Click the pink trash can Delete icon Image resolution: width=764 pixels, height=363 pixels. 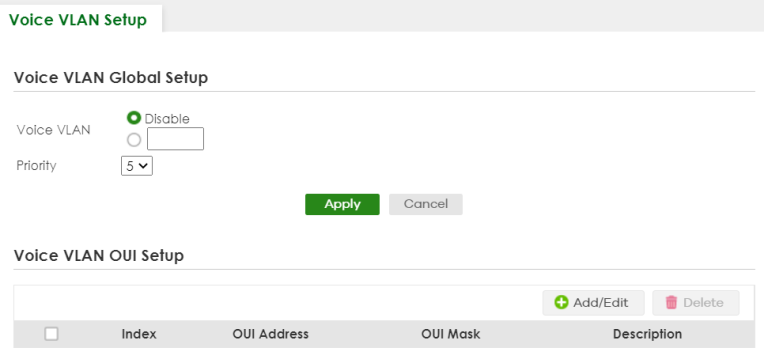click(671, 303)
